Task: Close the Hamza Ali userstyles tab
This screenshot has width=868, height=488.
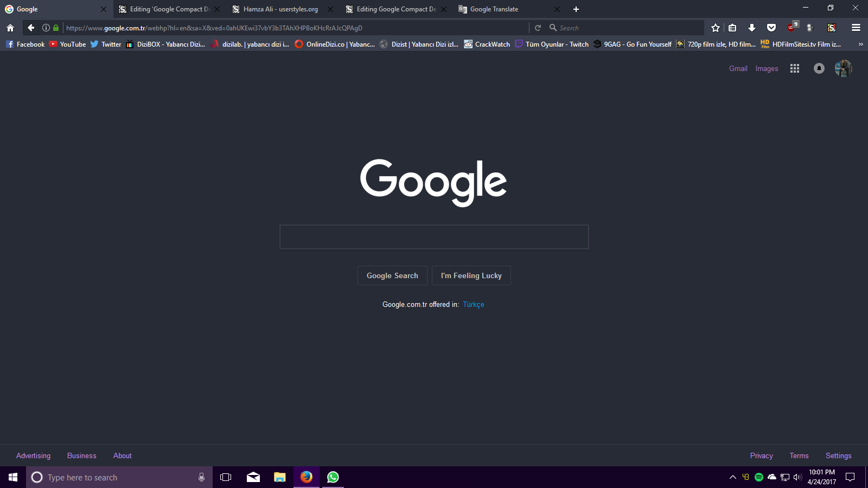Action: pyautogui.click(x=330, y=9)
